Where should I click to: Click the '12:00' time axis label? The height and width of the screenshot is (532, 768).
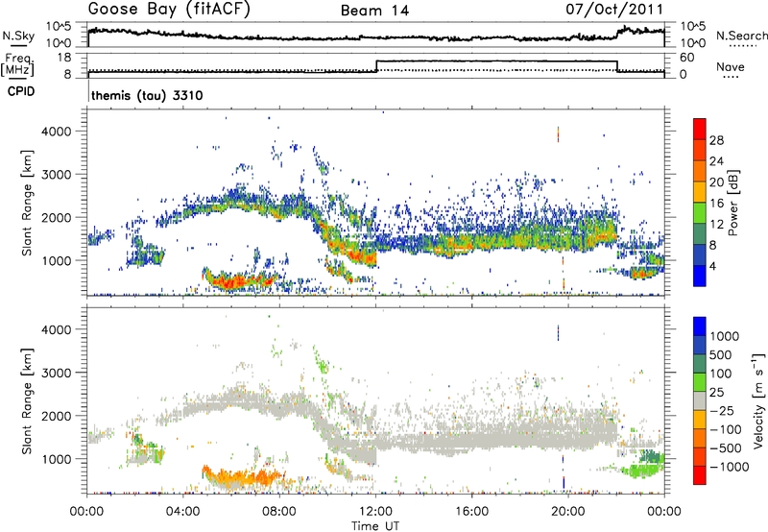point(375,512)
